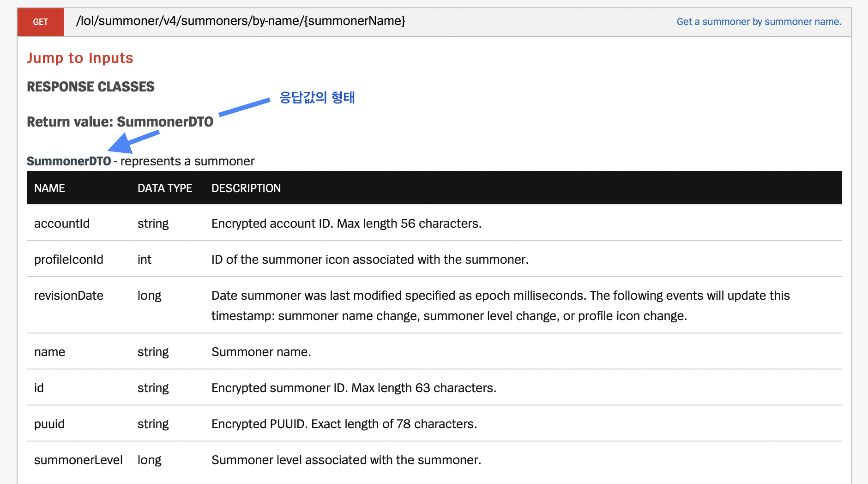The image size is (868, 484).
Task: Follow the Jump to Inputs link
Action: [x=80, y=58]
